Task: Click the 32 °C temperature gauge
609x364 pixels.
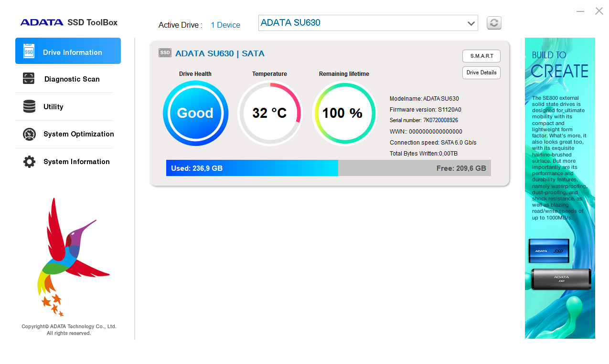Action: pyautogui.click(x=270, y=113)
